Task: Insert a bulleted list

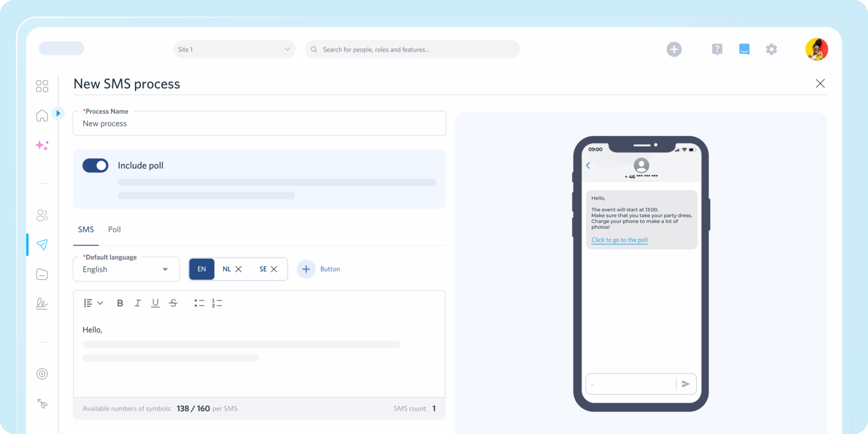Action: (x=199, y=303)
